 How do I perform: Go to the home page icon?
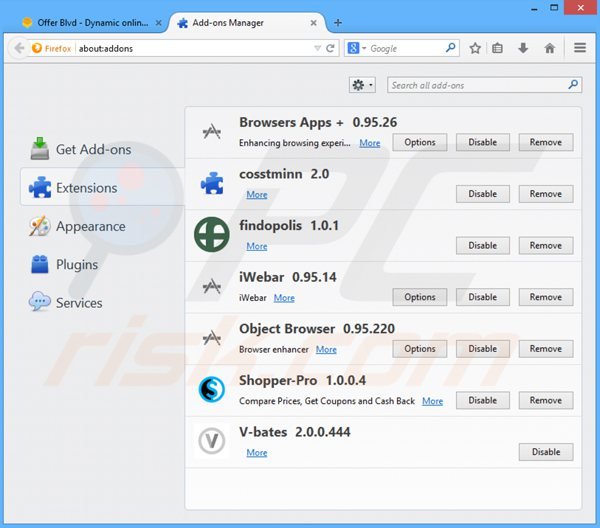click(x=549, y=48)
